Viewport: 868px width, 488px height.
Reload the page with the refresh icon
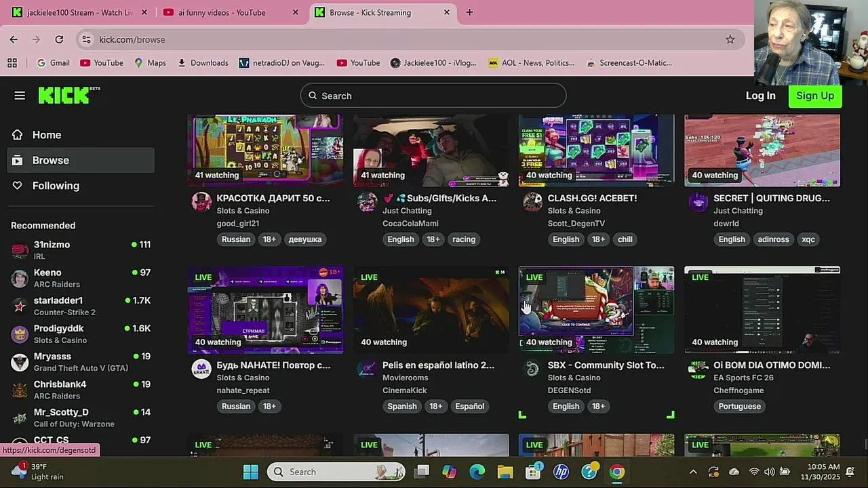click(59, 39)
